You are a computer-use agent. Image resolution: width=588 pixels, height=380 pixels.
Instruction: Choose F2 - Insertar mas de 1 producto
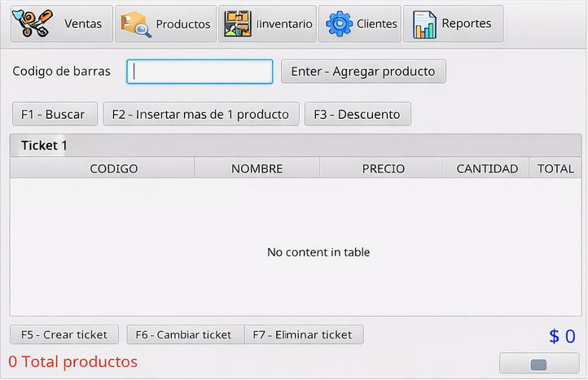click(201, 115)
